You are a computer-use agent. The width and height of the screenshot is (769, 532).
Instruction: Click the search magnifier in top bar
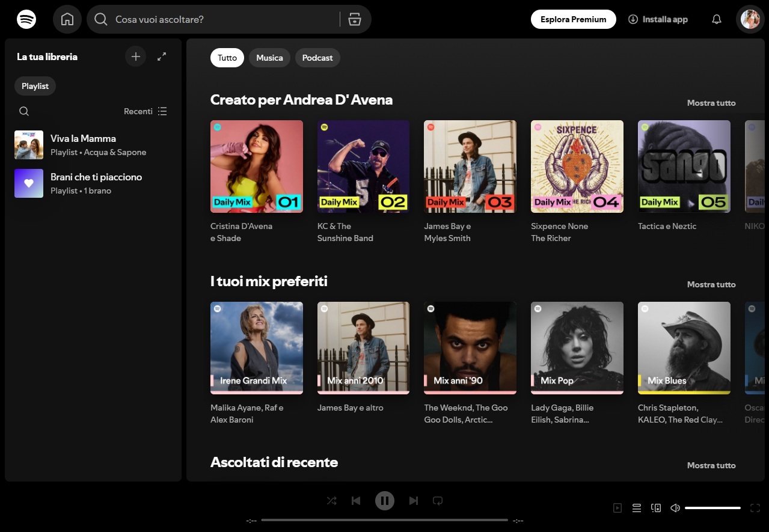pyautogui.click(x=101, y=19)
